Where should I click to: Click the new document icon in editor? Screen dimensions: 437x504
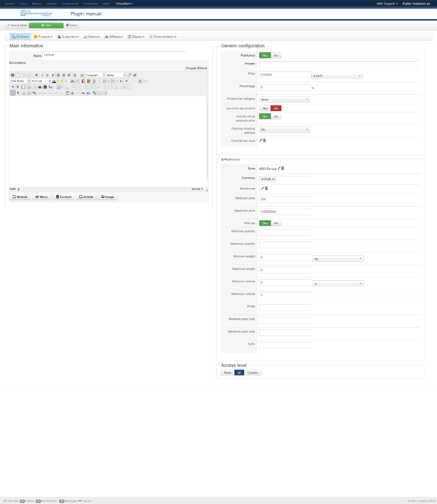18,75
